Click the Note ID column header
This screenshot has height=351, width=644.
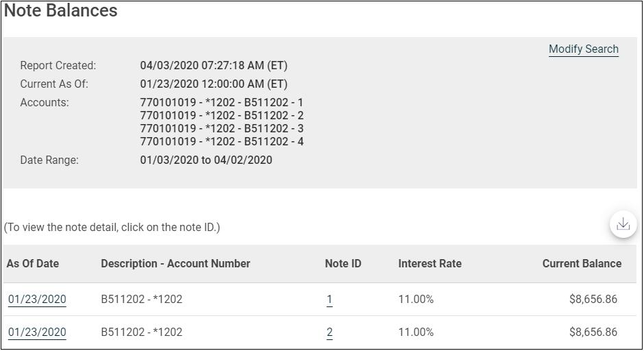[343, 263]
